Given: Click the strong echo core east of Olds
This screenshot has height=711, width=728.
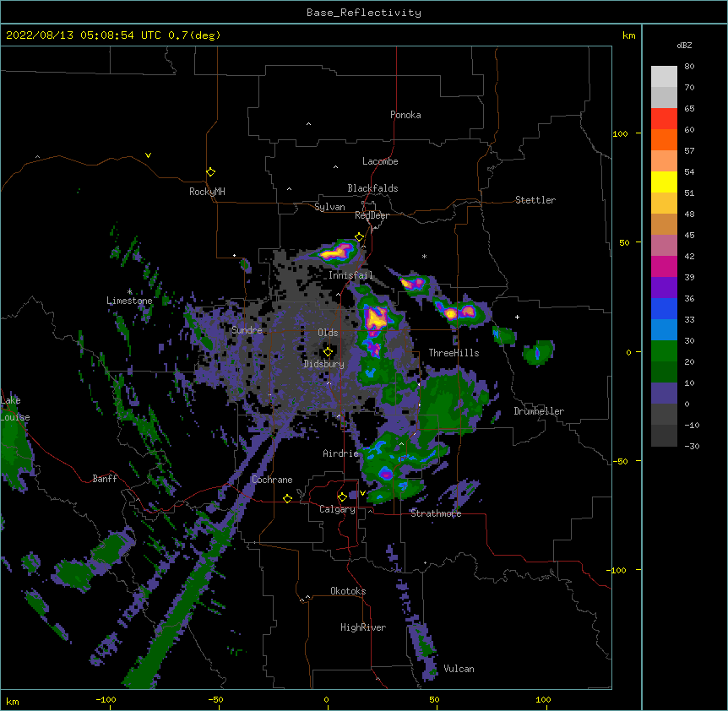Looking at the screenshot, I should click(377, 318).
